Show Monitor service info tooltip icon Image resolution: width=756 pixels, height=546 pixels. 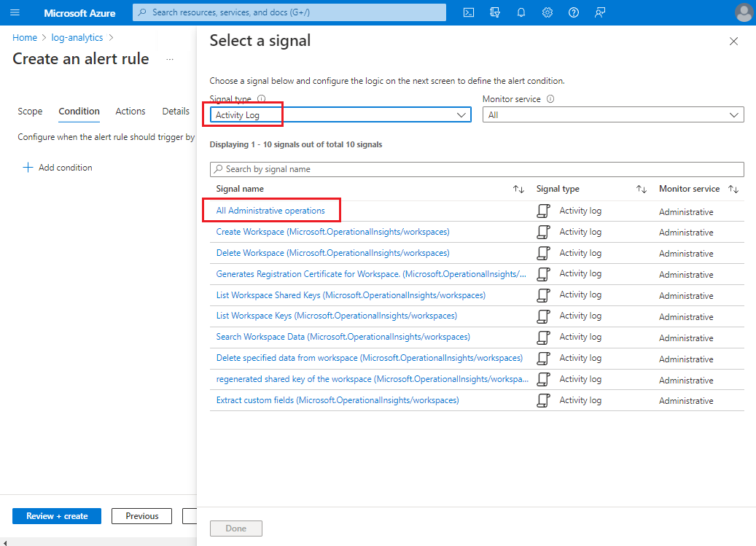pyautogui.click(x=550, y=99)
